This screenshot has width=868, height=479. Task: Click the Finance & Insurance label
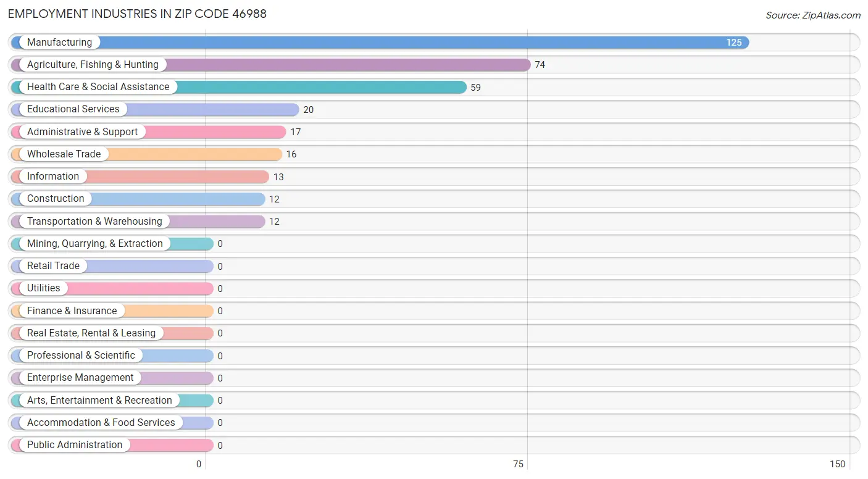point(72,310)
